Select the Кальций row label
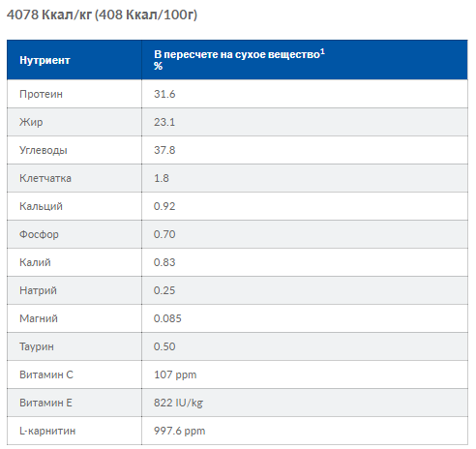This screenshot has width=476, height=449. click(41, 206)
